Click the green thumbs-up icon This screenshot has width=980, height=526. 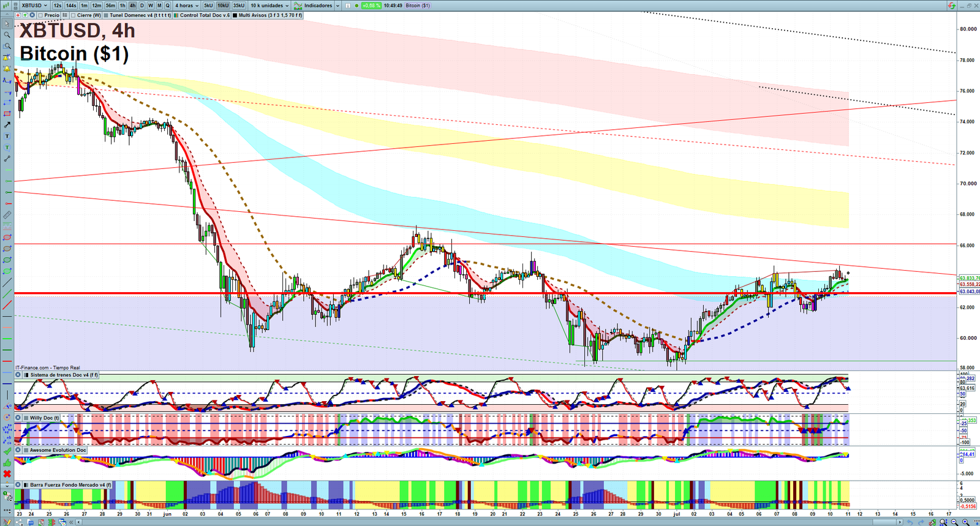click(x=7, y=462)
